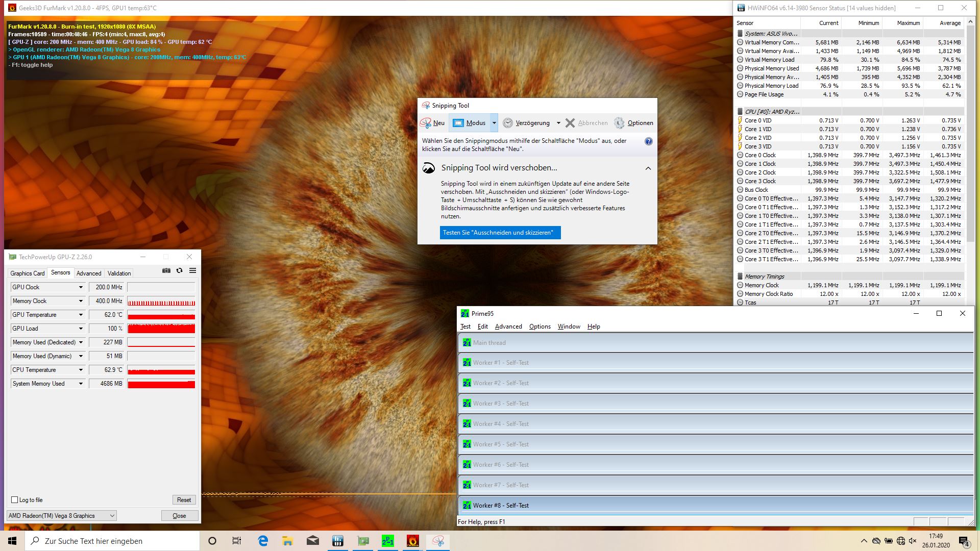
Task: Click HWiNFO Maximum column header
Action: coord(902,23)
